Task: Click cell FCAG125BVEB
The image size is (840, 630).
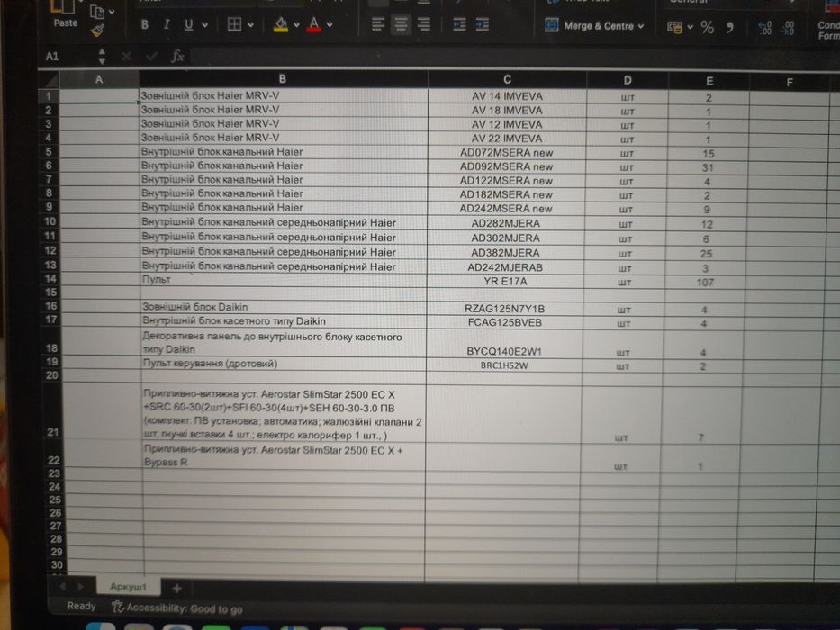Action: [505, 323]
